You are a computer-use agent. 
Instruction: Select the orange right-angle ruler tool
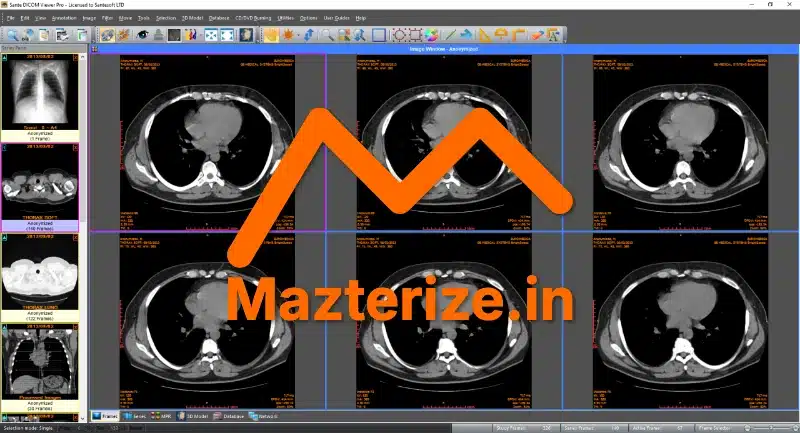tap(518, 35)
